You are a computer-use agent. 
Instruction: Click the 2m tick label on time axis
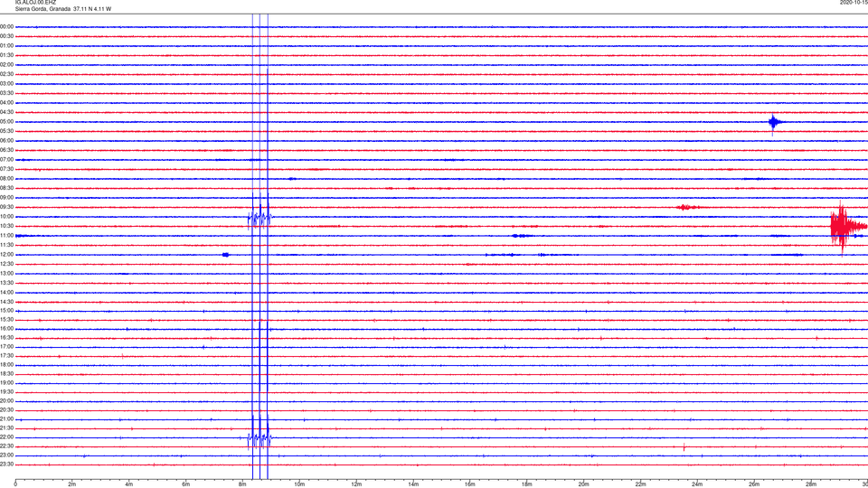click(72, 484)
